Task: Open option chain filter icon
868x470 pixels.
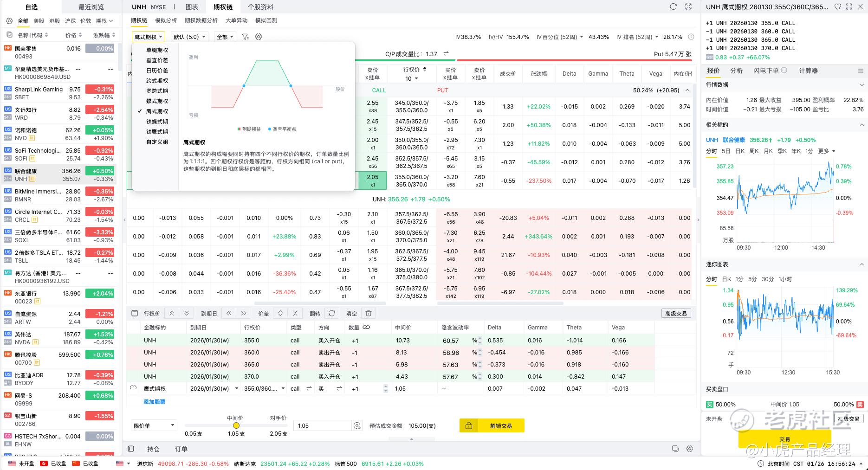Action: [x=246, y=37]
